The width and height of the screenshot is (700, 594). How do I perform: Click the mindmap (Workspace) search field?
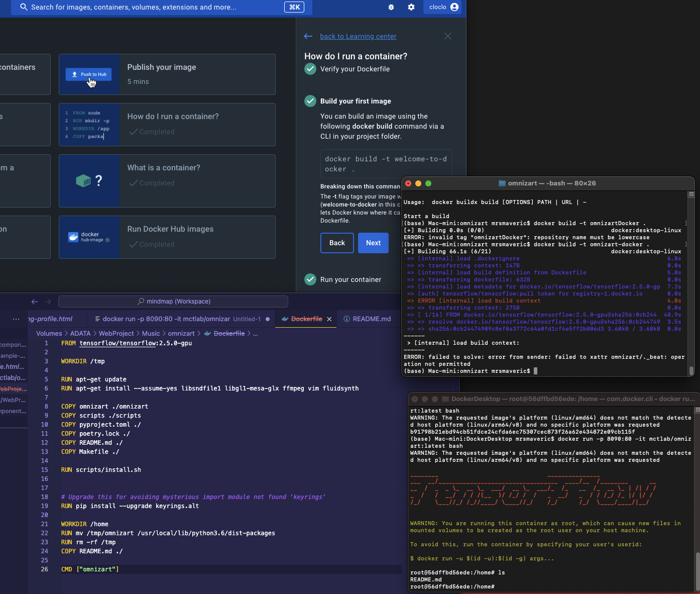pyautogui.click(x=173, y=302)
